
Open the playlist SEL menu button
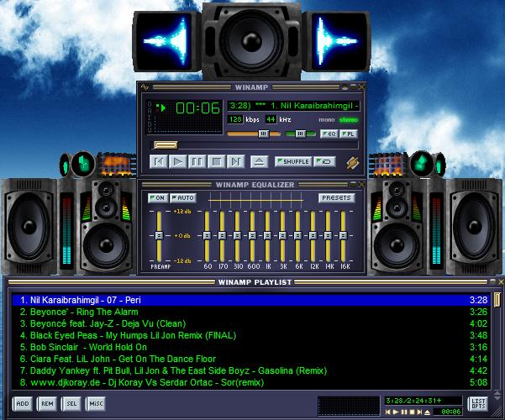pyautogui.click(x=71, y=403)
